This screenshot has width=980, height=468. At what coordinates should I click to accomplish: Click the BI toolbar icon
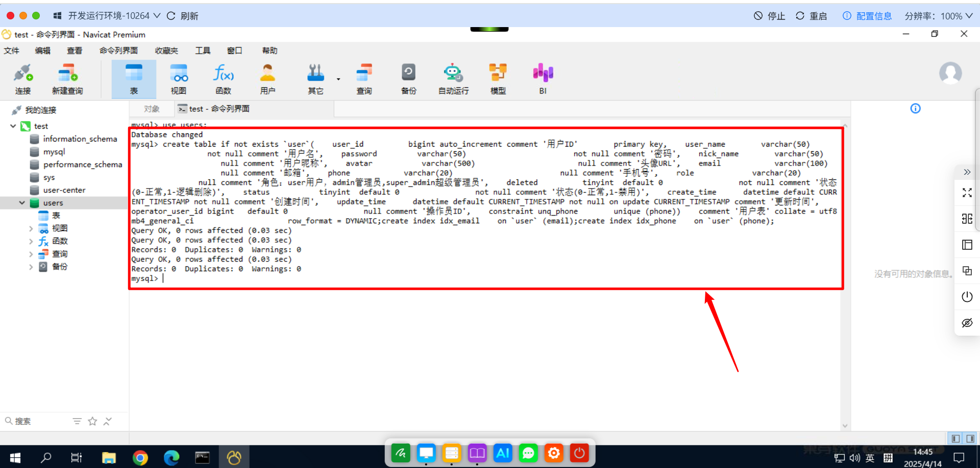tap(542, 78)
